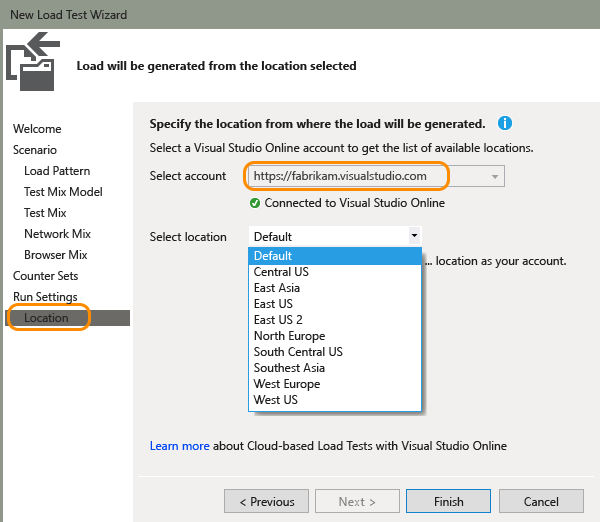
Task: Open the Select account dropdown arrow
Action: [x=495, y=176]
